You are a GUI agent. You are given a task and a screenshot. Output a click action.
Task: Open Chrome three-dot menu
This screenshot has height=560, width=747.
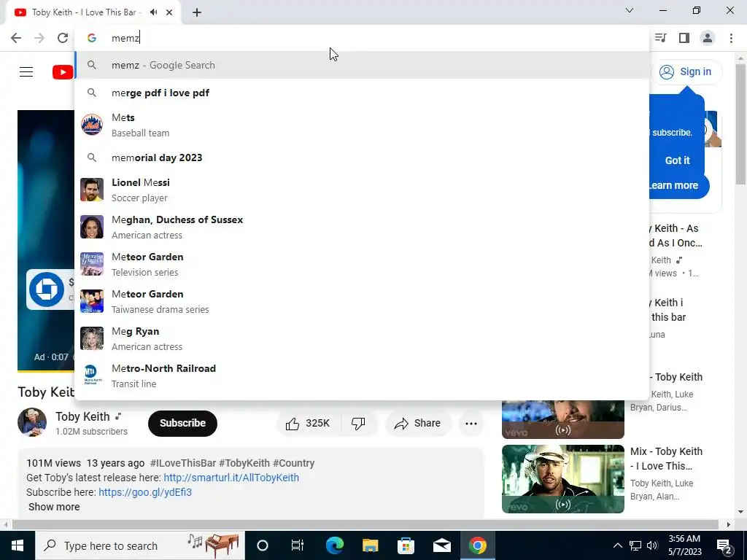pos(731,38)
